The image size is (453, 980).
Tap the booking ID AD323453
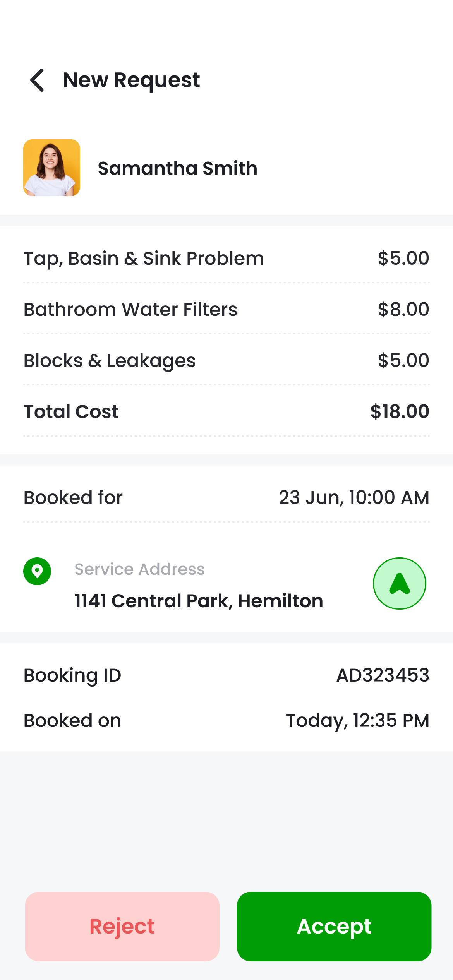pyautogui.click(x=383, y=675)
